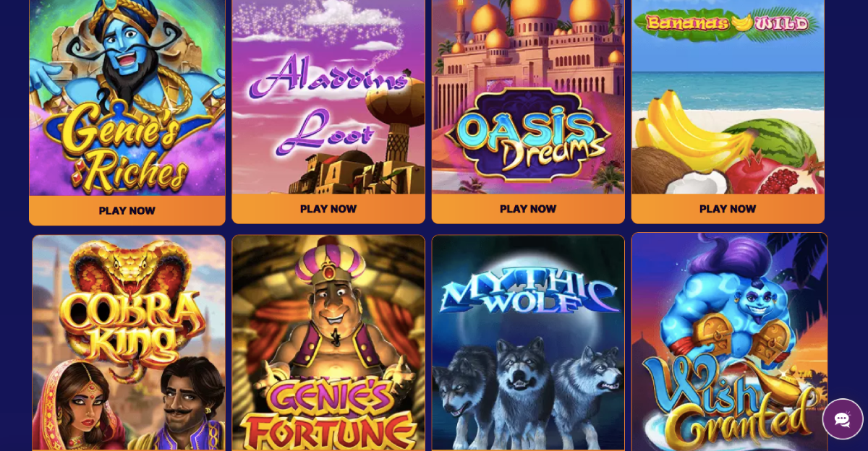868x451 pixels.
Task: Select the Oasis Dreams game logo
Action: pyautogui.click(x=528, y=134)
